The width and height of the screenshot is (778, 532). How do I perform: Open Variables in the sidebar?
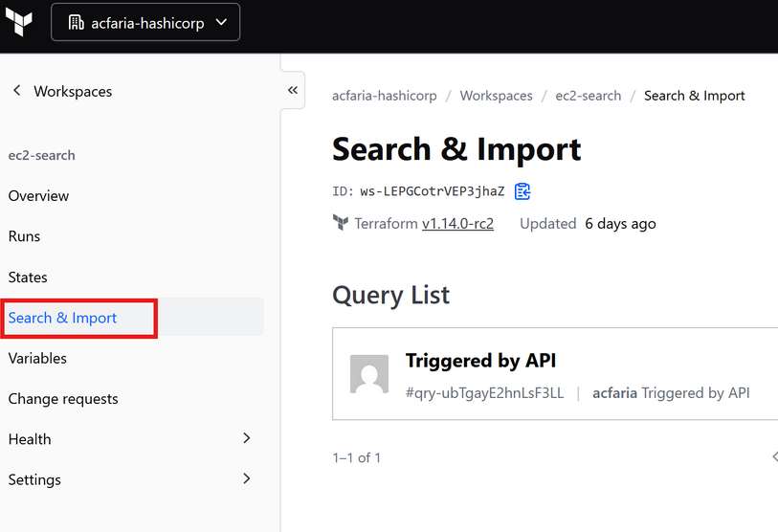click(37, 359)
